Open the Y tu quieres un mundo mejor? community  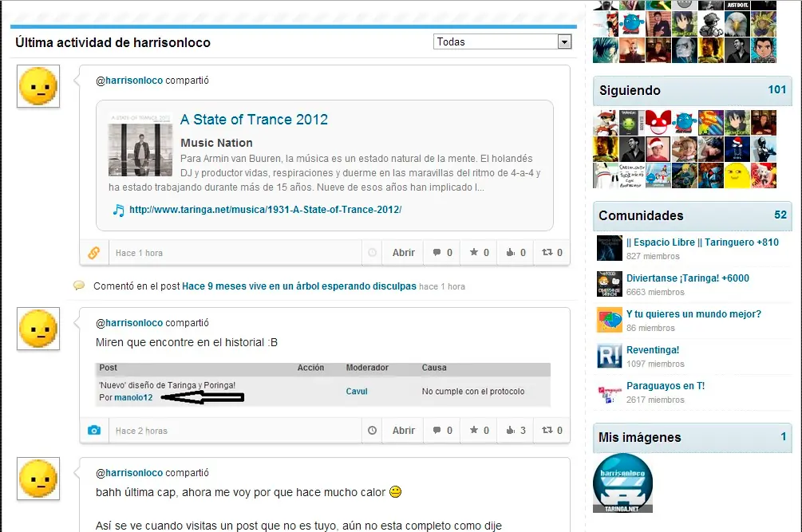click(693, 313)
